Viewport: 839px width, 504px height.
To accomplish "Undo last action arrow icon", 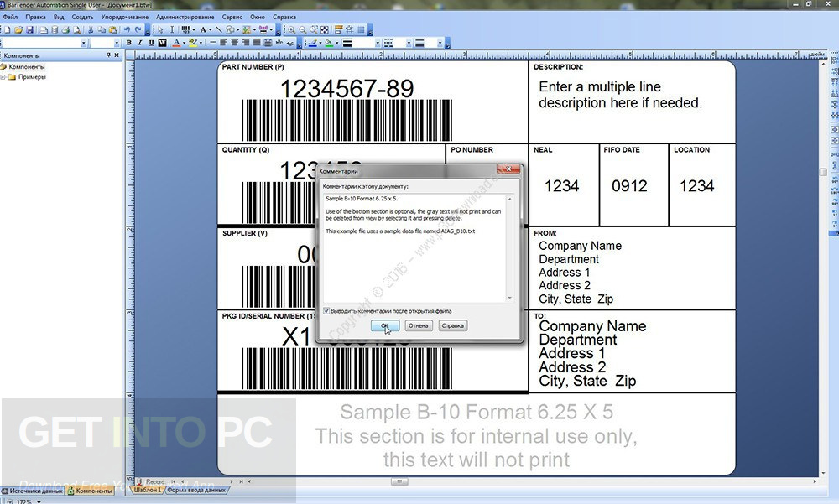I will [x=127, y=30].
